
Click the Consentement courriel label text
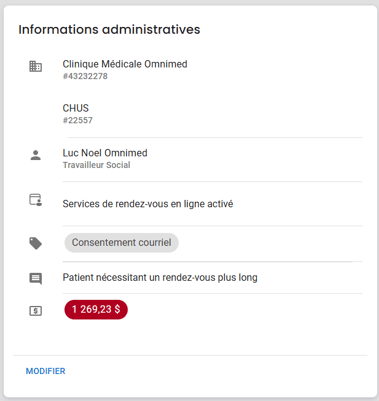tap(122, 242)
